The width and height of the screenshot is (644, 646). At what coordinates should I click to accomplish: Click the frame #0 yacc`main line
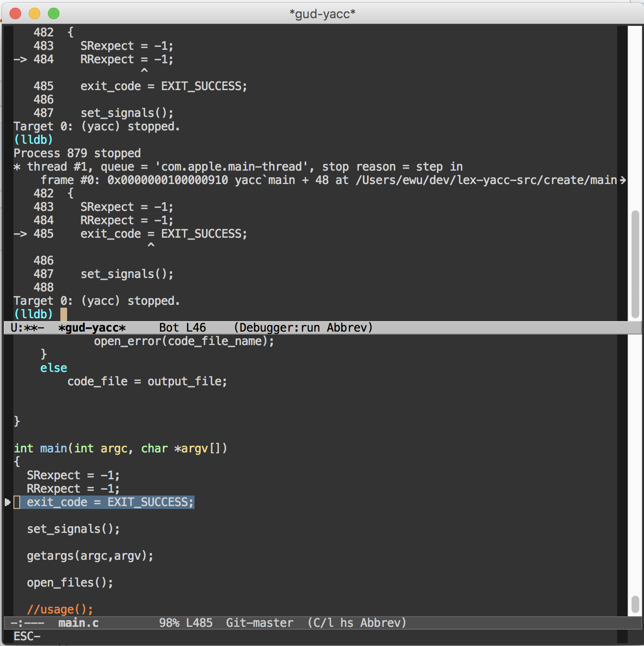(329, 180)
